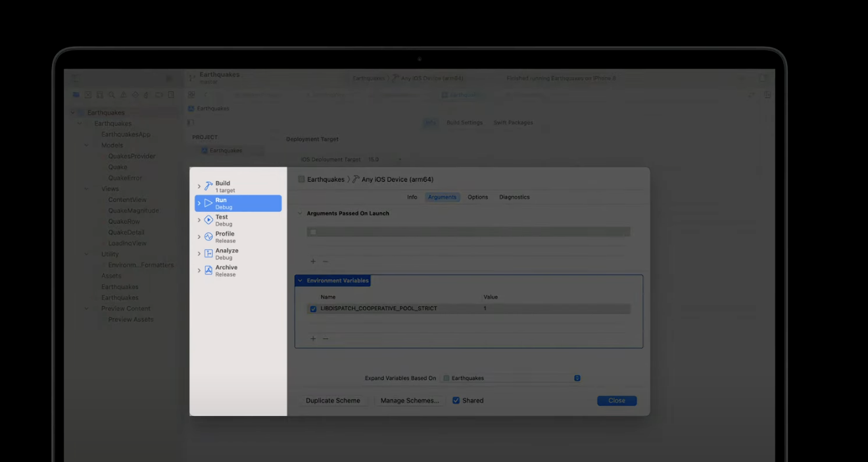
Task: Open Report navigator icon in Xcode
Action: tap(171, 95)
